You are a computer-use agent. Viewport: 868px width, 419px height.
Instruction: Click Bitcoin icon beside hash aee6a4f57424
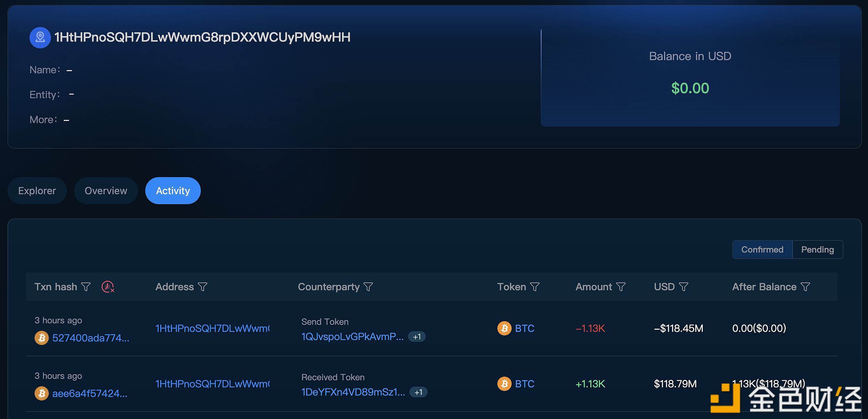pos(42,393)
